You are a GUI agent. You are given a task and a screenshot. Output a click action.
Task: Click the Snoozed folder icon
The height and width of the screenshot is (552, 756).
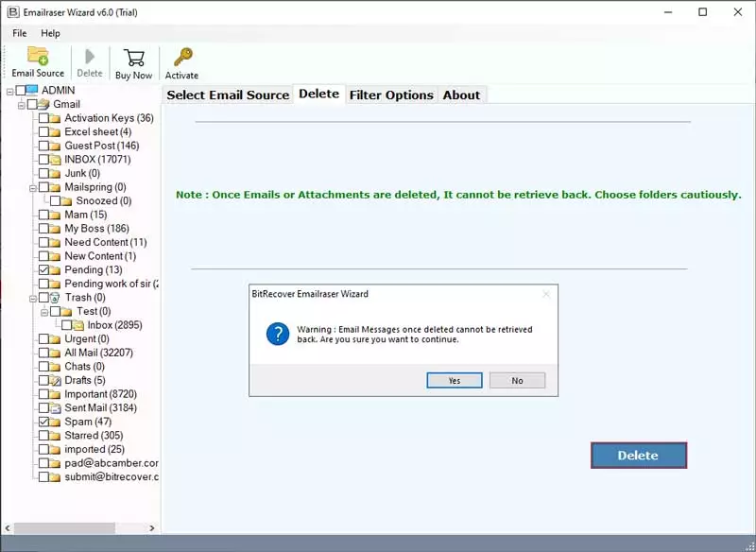[66, 201]
